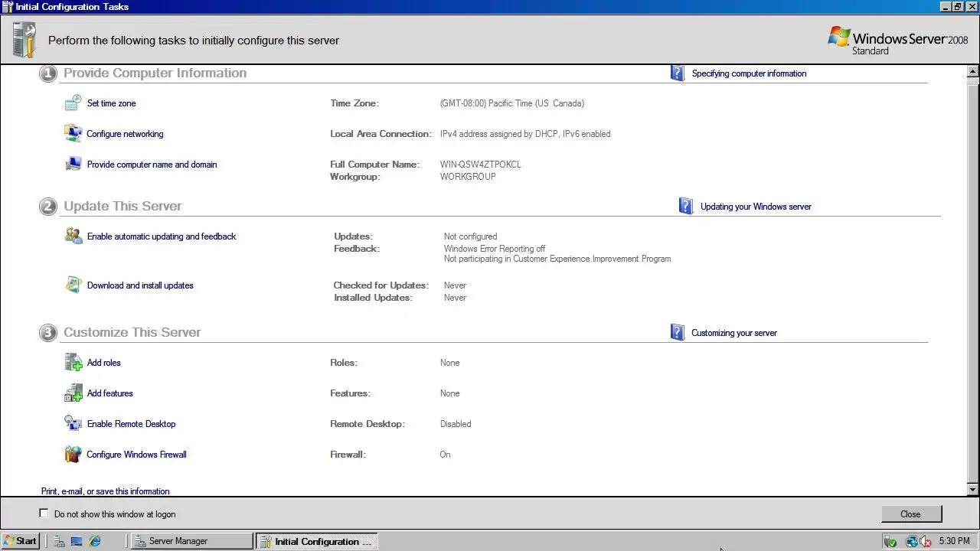Click the Enable Remote Desktop icon
The width and height of the screenshot is (980, 551).
(73, 423)
